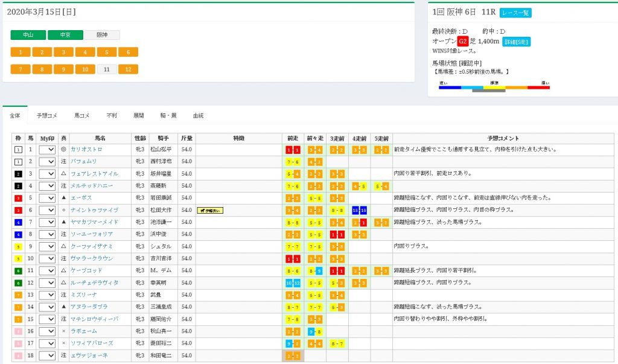Click jockey name 松山弘平
This screenshot has width=618, height=364.
point(161,150)
